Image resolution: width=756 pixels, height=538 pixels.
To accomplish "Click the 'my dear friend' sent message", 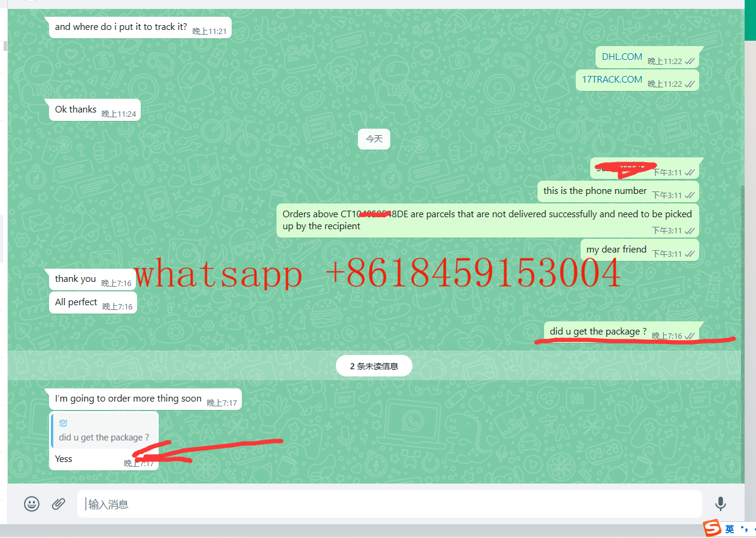I will [616, 250].
